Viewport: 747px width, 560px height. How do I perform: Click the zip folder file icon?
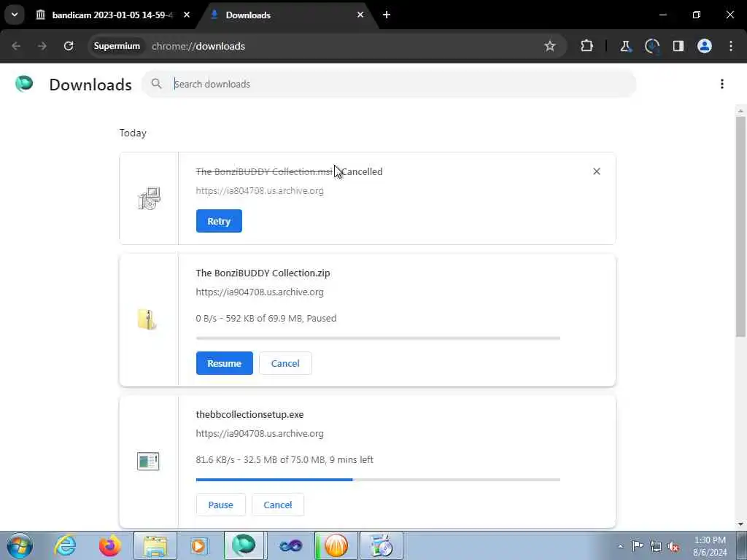147,319
